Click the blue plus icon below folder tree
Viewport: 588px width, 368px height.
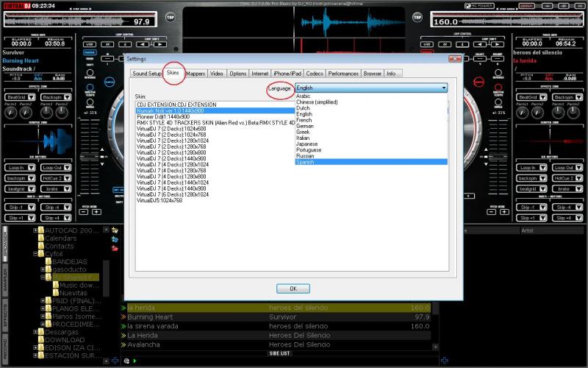(115, 361)
